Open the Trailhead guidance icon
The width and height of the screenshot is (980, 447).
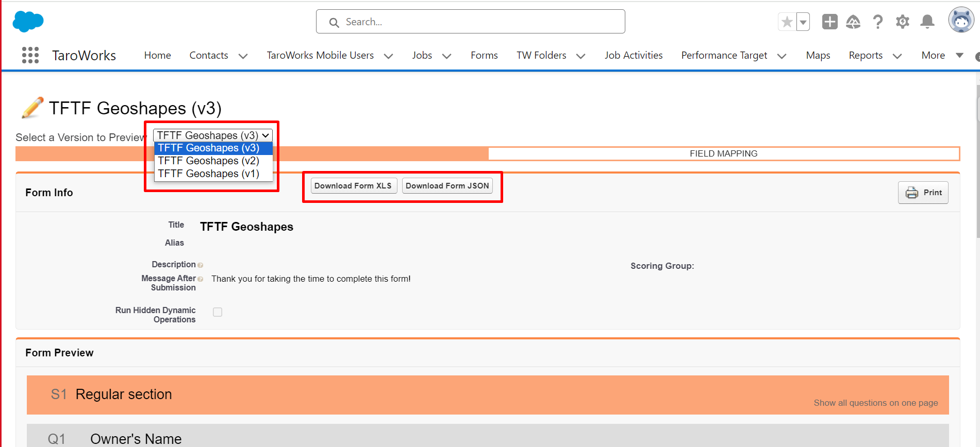point(853,22)
